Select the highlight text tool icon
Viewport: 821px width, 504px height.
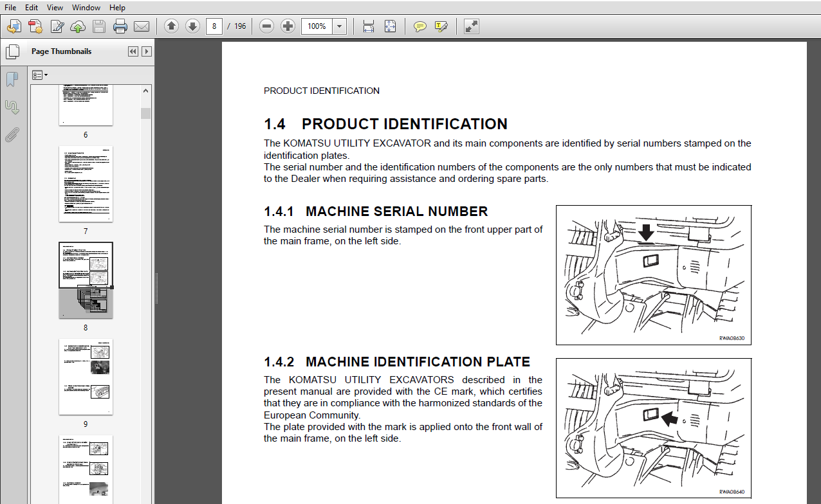pos(441,26)
